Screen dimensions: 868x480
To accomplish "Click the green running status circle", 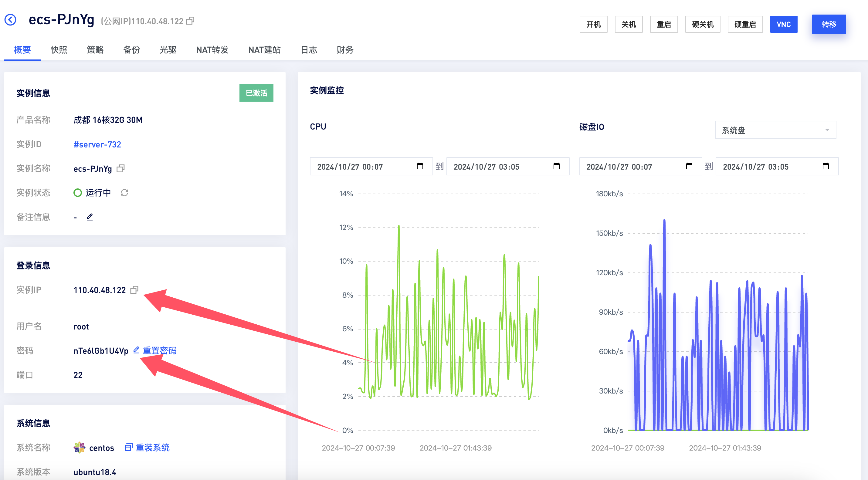I will (77, 193).
